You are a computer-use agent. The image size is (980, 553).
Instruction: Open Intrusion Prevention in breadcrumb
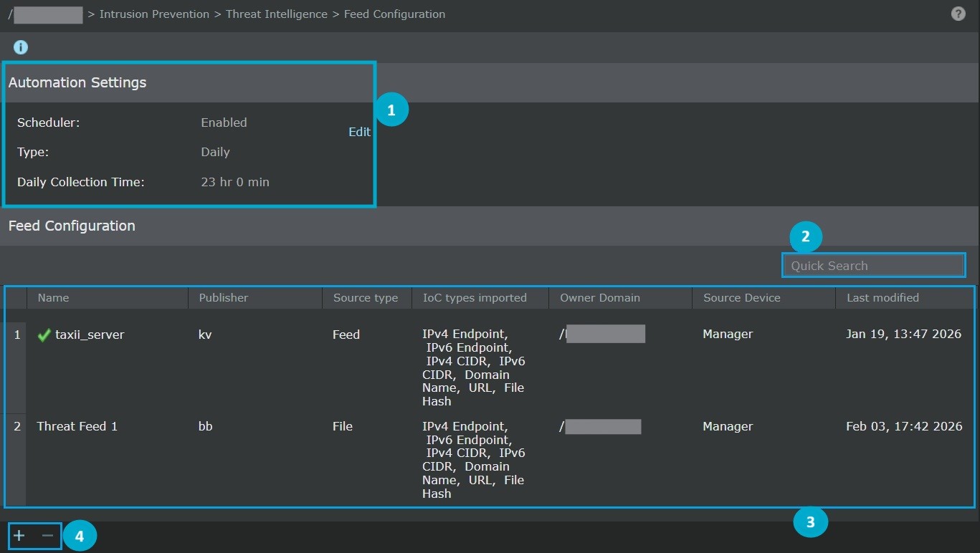(154, 14)
